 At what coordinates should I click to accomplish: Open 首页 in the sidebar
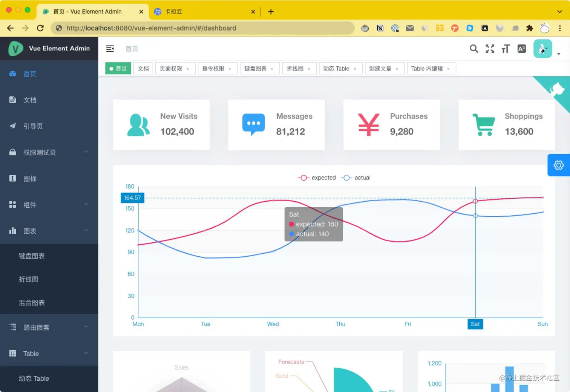pyautogui.click(x=49, y=74)
